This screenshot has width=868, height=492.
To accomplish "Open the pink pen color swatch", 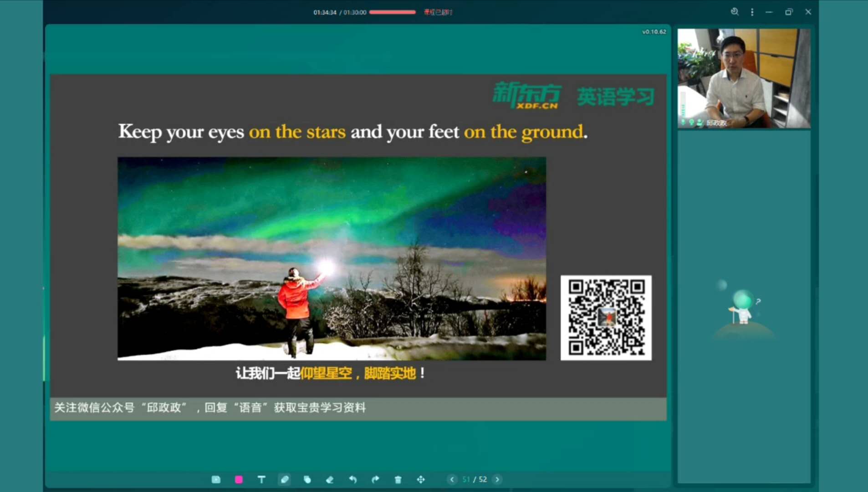I will coord(239,479).
